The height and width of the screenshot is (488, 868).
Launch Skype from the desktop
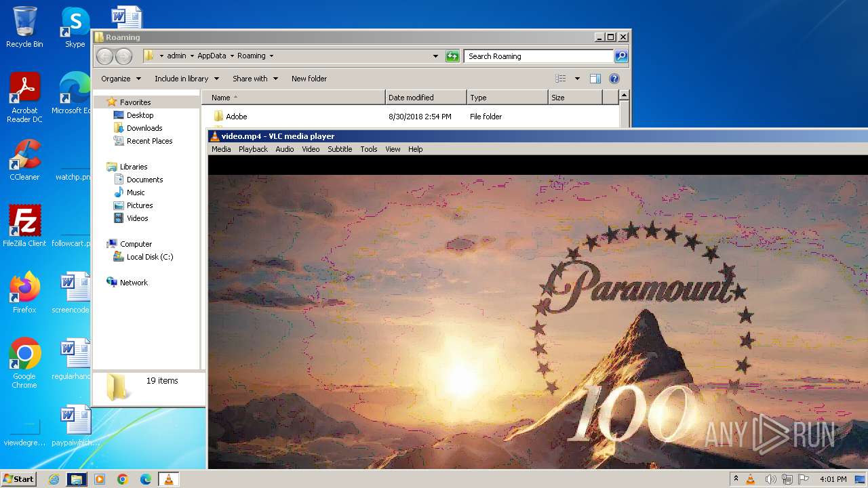tap(75, 27)
